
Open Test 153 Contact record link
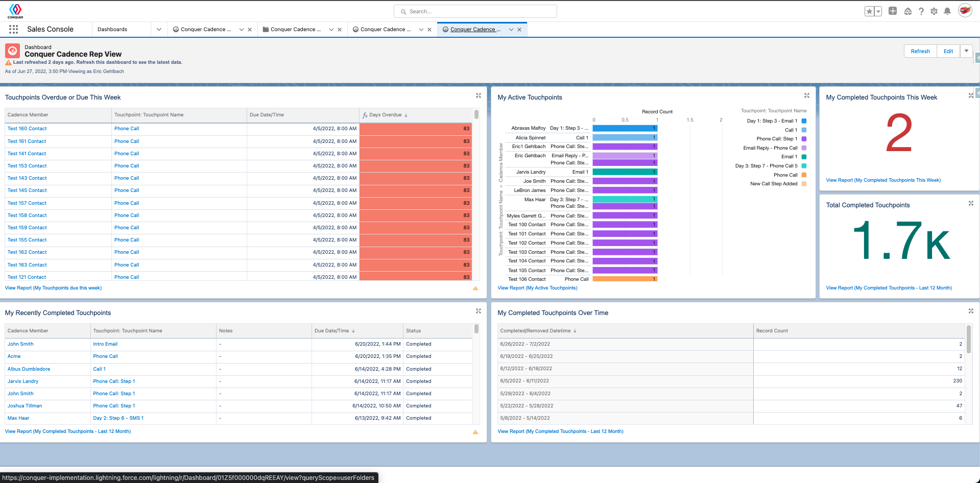[27, 166]
